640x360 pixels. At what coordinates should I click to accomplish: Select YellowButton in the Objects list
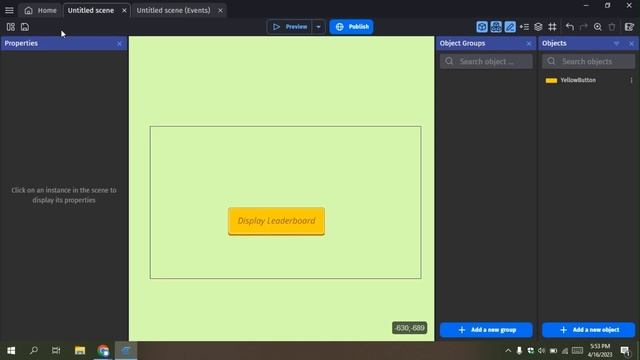[x=578, y=80]
